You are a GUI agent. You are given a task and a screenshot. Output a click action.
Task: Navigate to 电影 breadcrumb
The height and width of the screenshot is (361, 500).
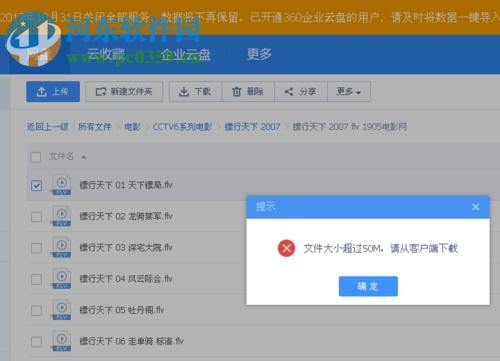132,127
